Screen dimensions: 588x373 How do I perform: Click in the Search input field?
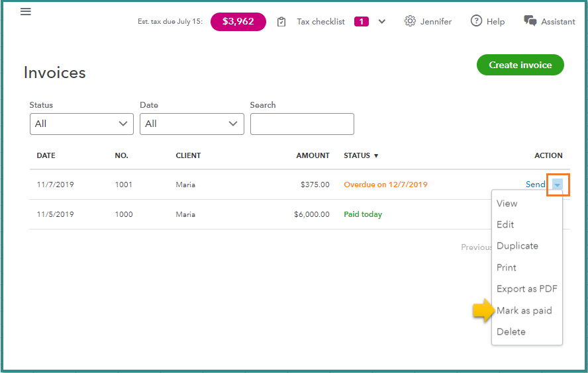click(302, 124)
